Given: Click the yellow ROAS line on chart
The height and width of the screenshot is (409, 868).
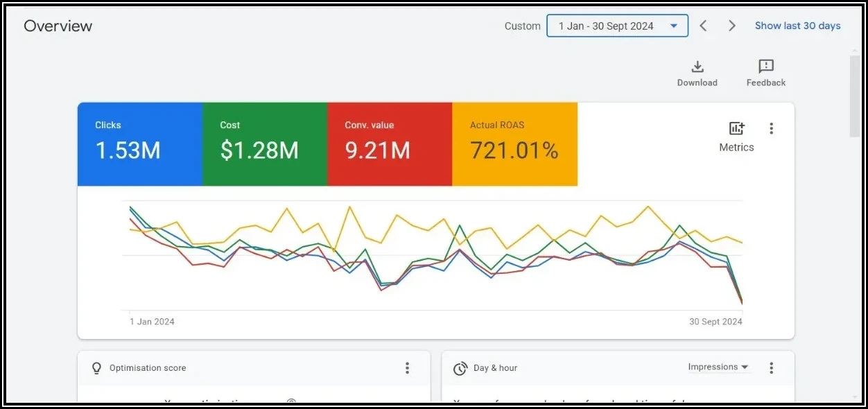Looking at the screenshot, I should [349, 207].
